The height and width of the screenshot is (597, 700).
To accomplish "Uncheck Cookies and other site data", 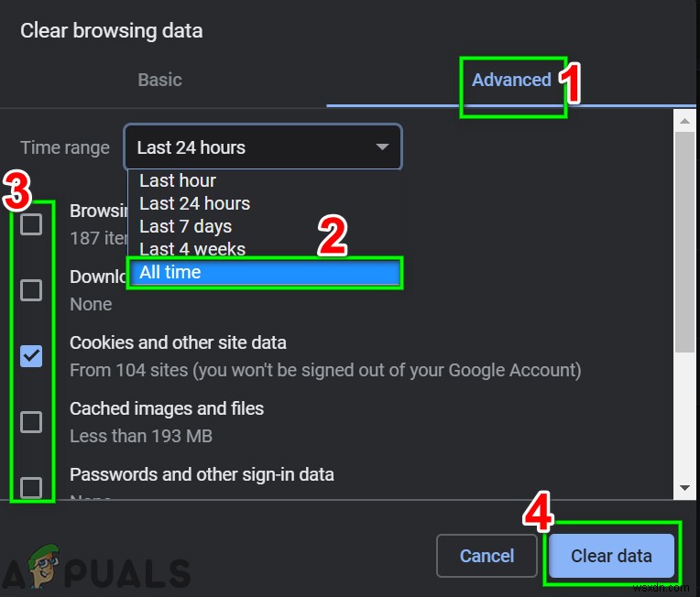I will (x=32, y=356).
